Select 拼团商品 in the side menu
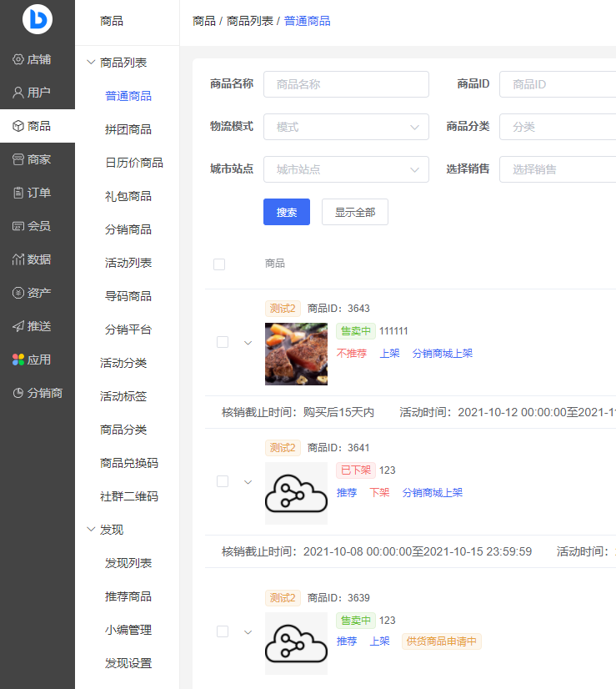616x689 pixels. tap(128, 129)
